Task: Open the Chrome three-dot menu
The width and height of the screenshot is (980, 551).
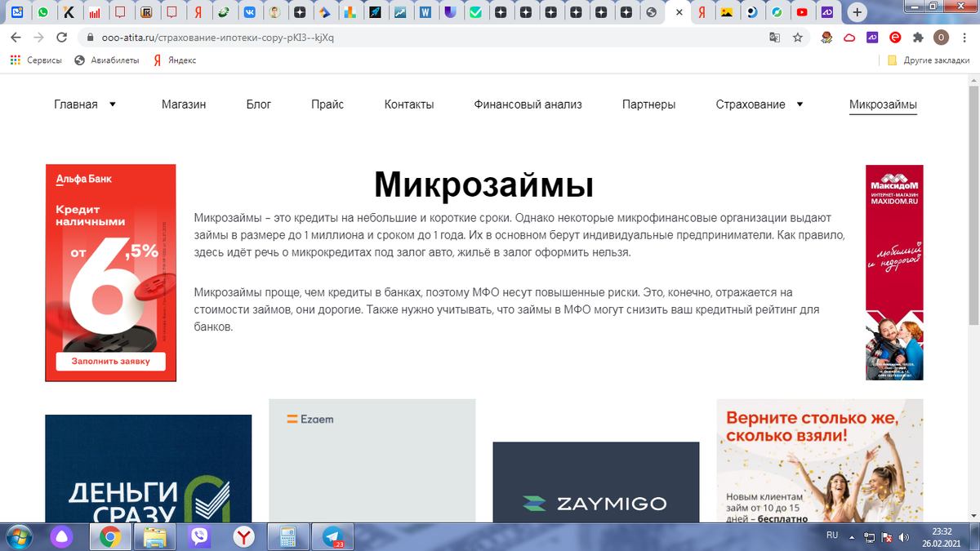Action: coord(964,38)
